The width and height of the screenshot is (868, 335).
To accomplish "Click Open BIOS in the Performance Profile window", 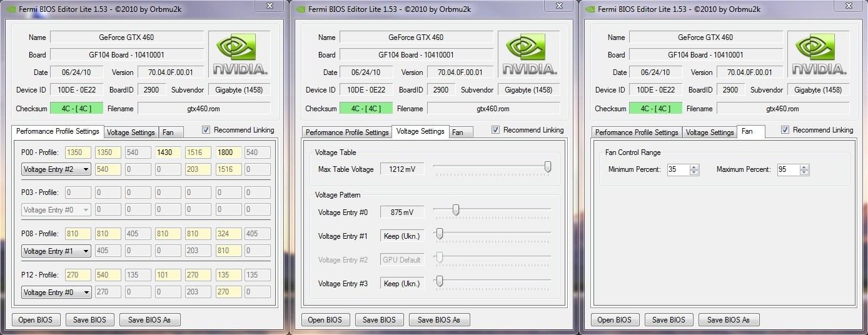I will pyautogui.click(x=36, y=319).
